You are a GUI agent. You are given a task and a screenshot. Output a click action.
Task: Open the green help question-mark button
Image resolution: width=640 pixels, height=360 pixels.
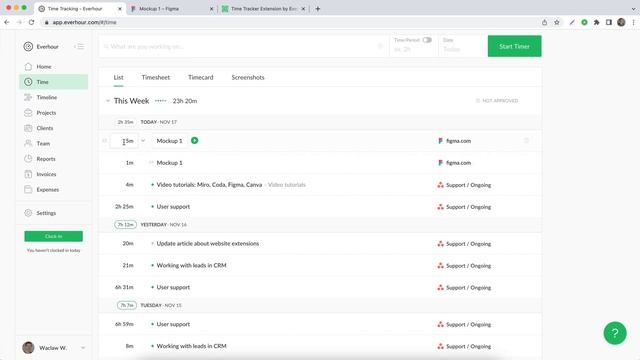[x=615, y=333]
